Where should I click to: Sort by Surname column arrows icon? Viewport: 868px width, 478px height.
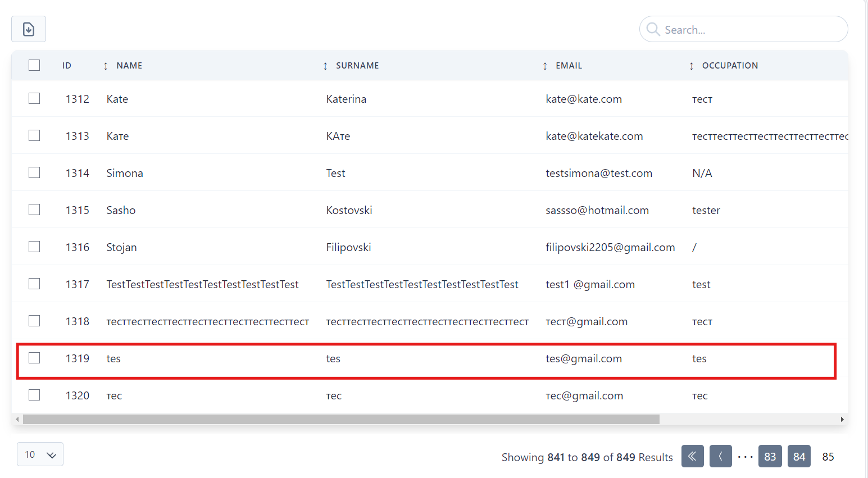[325, 66]
